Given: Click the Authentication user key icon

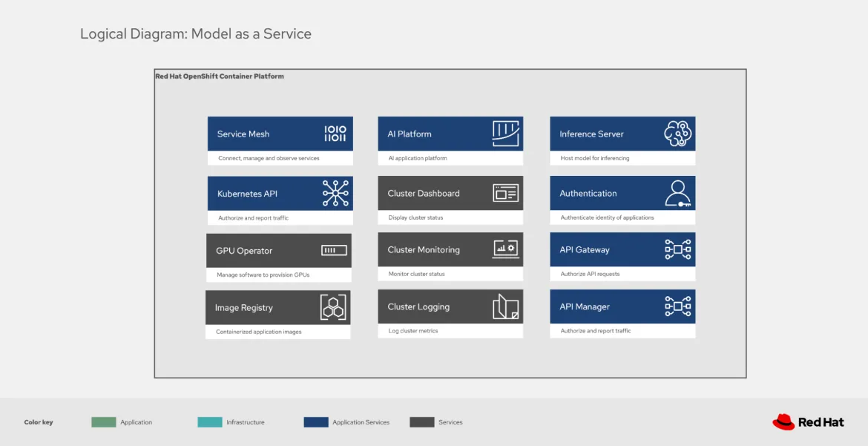Looking at the screenshot, I should pyautogui.click(x=677, y=193).
